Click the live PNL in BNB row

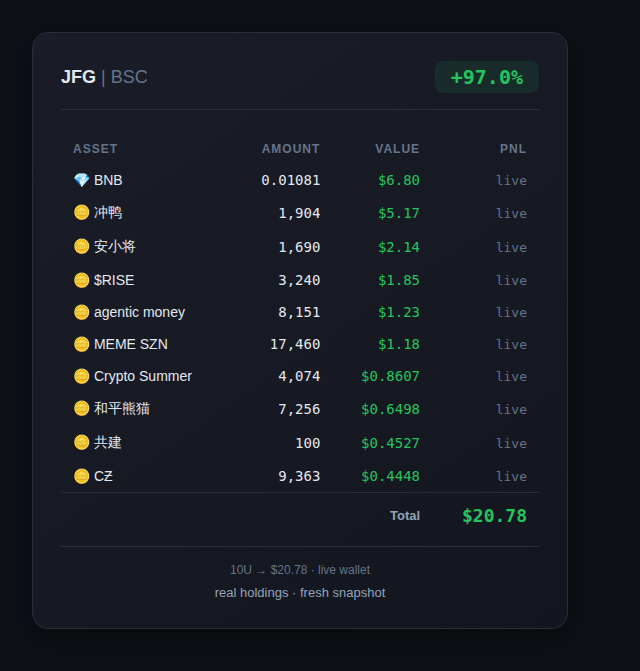coord(512,180)
